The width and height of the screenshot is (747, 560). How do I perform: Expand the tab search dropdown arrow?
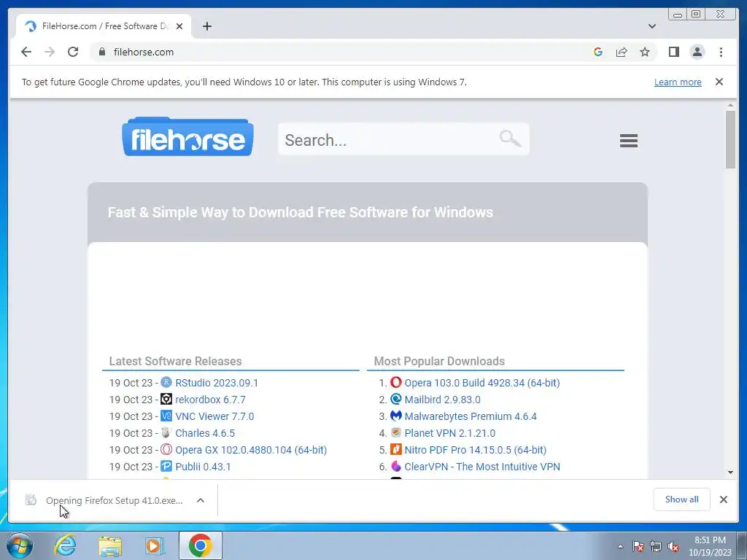pos(651,26)
